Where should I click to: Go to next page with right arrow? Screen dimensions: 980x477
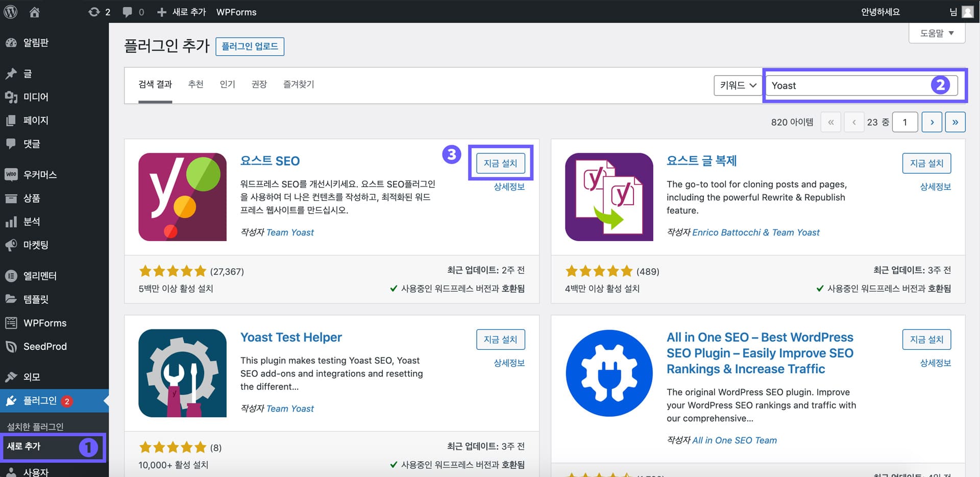coord(932,122)
